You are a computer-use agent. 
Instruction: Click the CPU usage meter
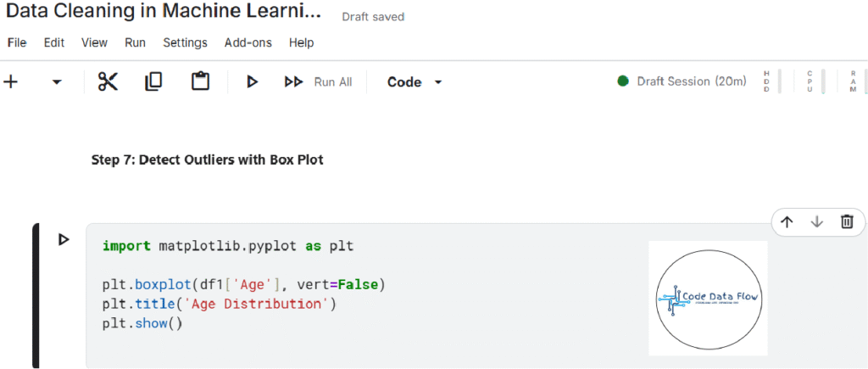[x=814, y=81]
